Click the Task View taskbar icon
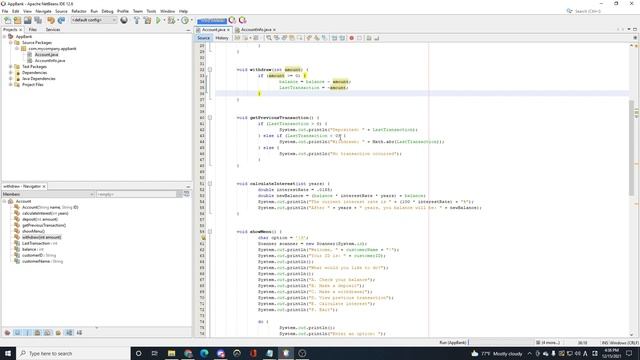Image resolution: width=640 pixels, height=360 pixels. 155,353
